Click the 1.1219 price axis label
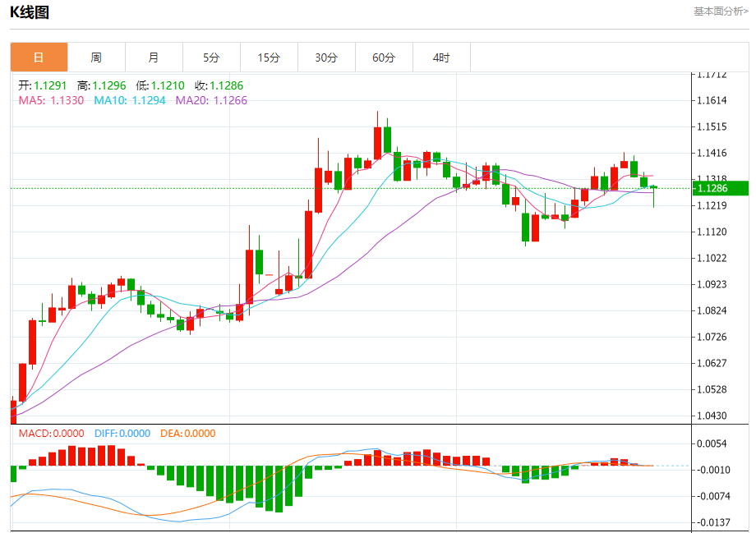The width and height of the screenshot is (756, 533). tap(712, 205)
